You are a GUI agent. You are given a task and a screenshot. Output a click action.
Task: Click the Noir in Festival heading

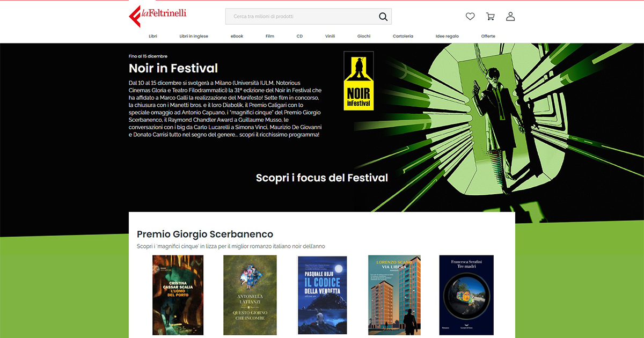pos(173,69)
